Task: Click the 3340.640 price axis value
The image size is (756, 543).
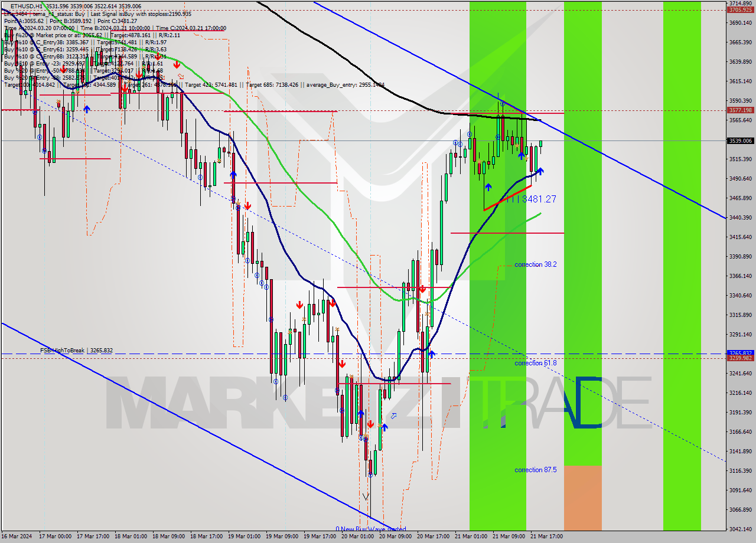Action: click(740, 295)
